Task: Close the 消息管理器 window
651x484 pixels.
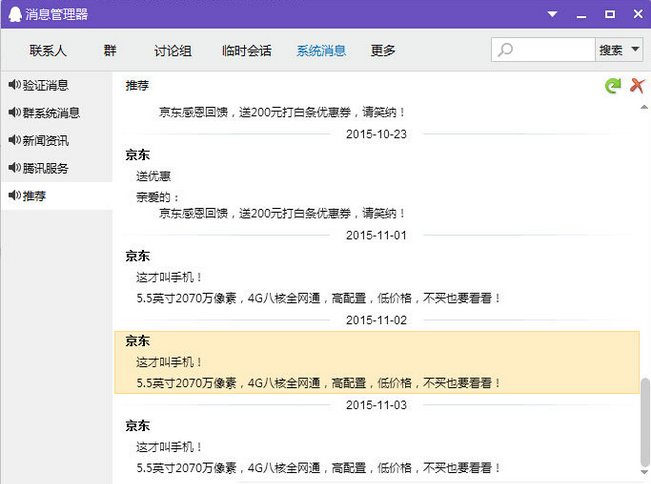Action: pyautogui.click(x=638, y=14)
